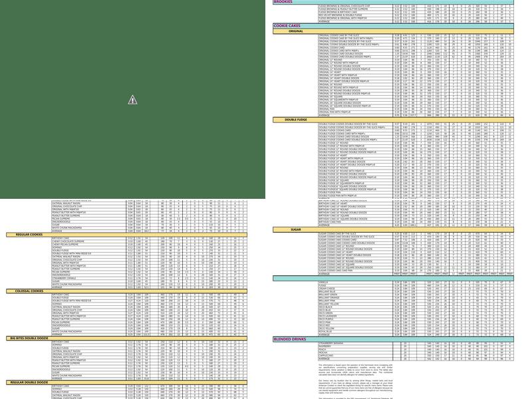This screenshot has height=399, width=532.
Task: Click the Deco Lavender icing row
Action: [329, 317]
